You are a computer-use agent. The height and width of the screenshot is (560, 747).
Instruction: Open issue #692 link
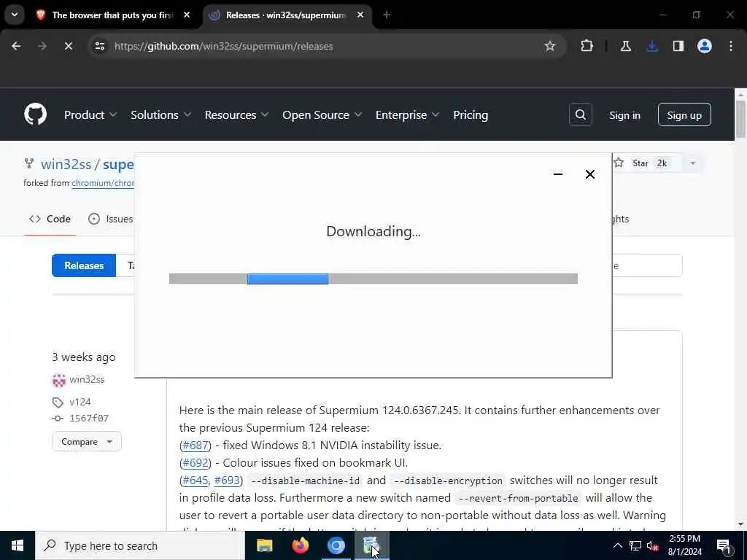point(196,463)
